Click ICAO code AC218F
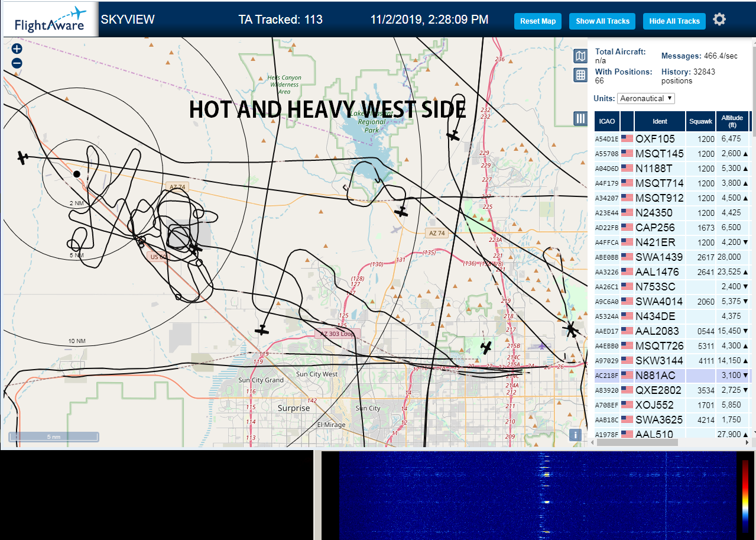The image size is (756, 540). [606, 376]
